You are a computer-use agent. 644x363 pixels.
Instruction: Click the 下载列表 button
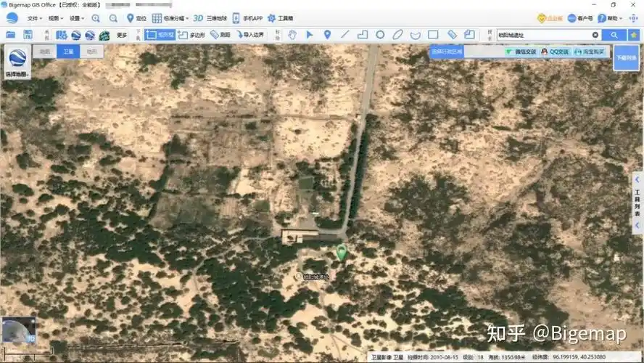(x=626, y=57)
